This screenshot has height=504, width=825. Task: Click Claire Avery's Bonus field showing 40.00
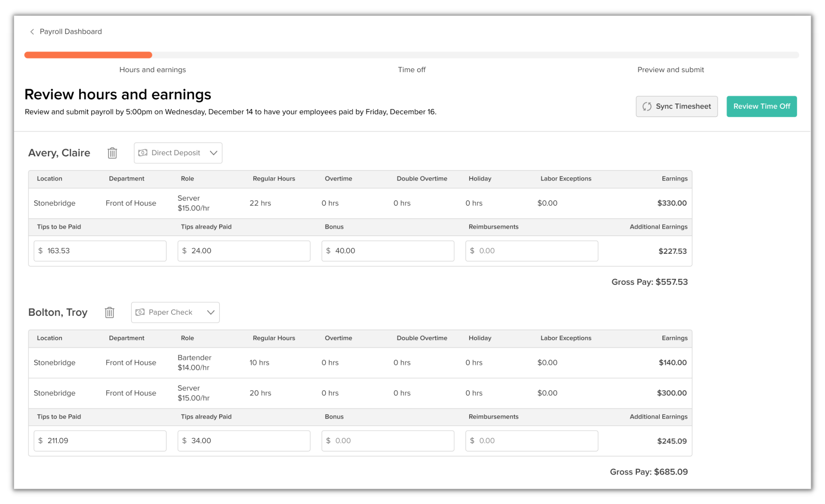coord(388,251)
